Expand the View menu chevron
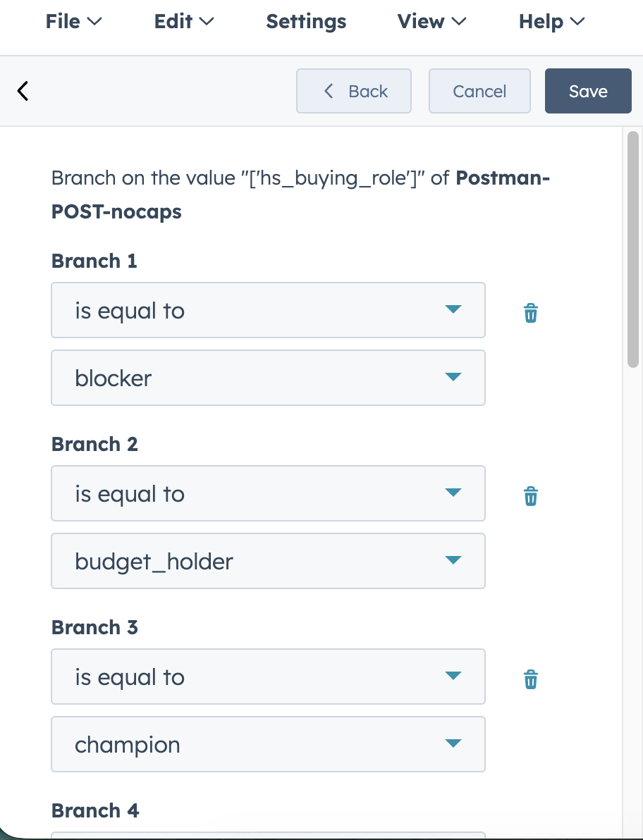The image size is (643, 840). tap(460, 22)
